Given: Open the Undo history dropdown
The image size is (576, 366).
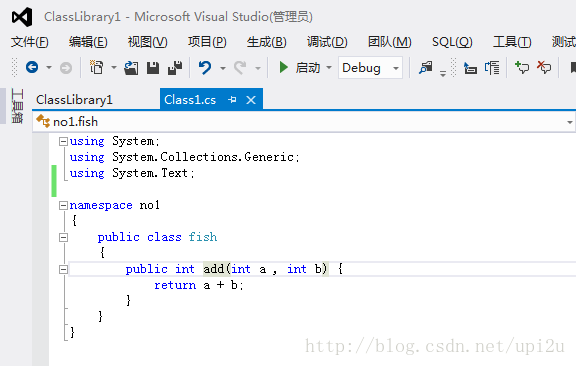Looking at the screenshot, I should tap(223, 68).
